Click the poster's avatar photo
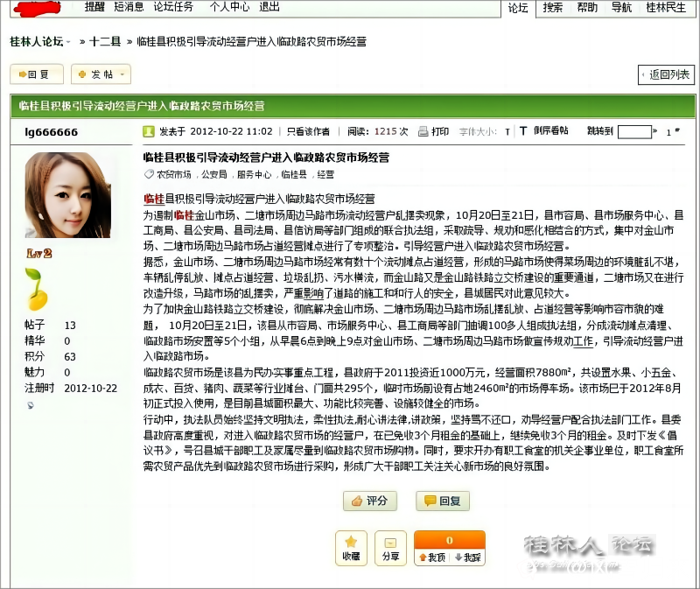 (x=67, y=194)
